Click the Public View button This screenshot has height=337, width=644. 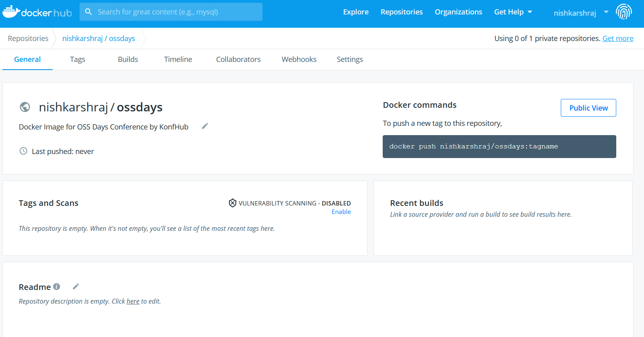(x=589, y=108)
